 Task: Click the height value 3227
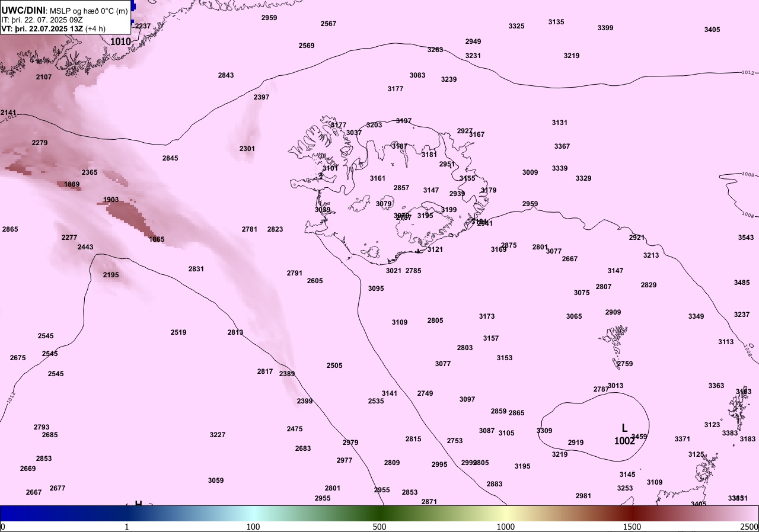coord(218,435)
